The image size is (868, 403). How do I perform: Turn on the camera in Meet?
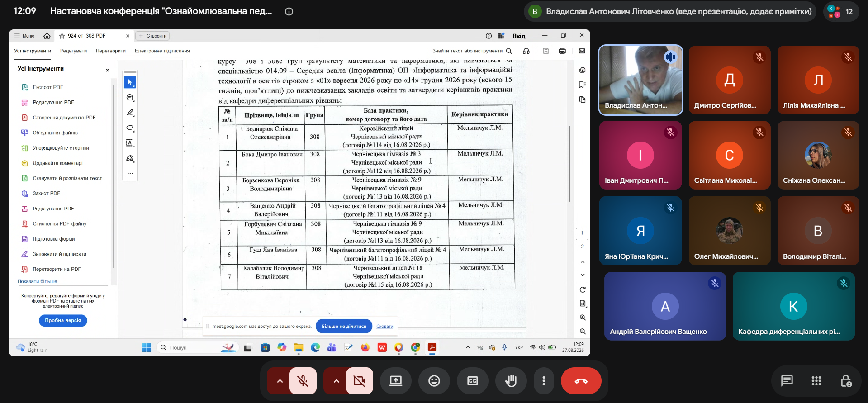tap(360, 381)
